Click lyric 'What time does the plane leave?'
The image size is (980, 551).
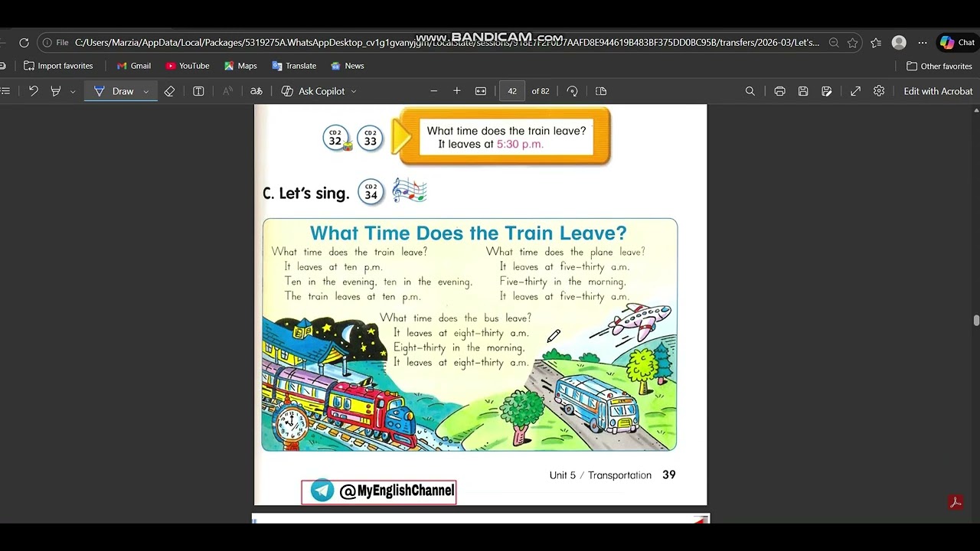coord(565,252)
